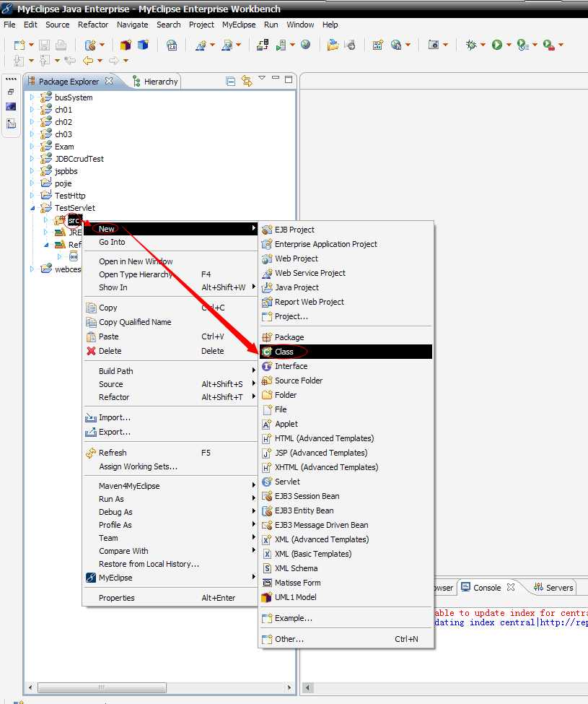Click the green Run icon in toolbar
The width and height of the screenshot is (588, 704).
pyautogui.click(x=497, y=45)
